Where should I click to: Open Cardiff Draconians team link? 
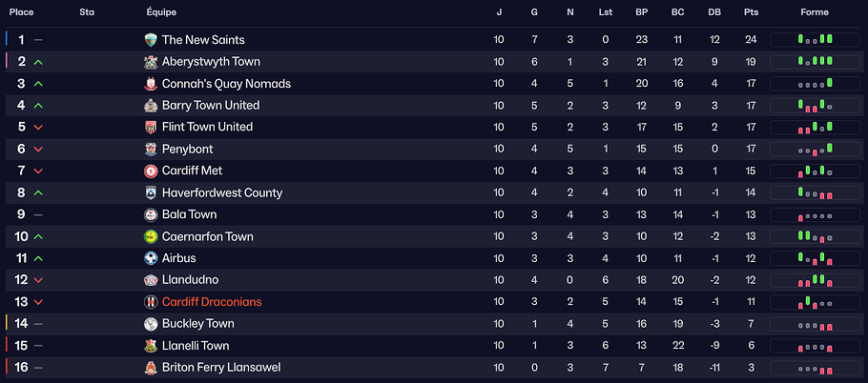(x=212, y=302)
